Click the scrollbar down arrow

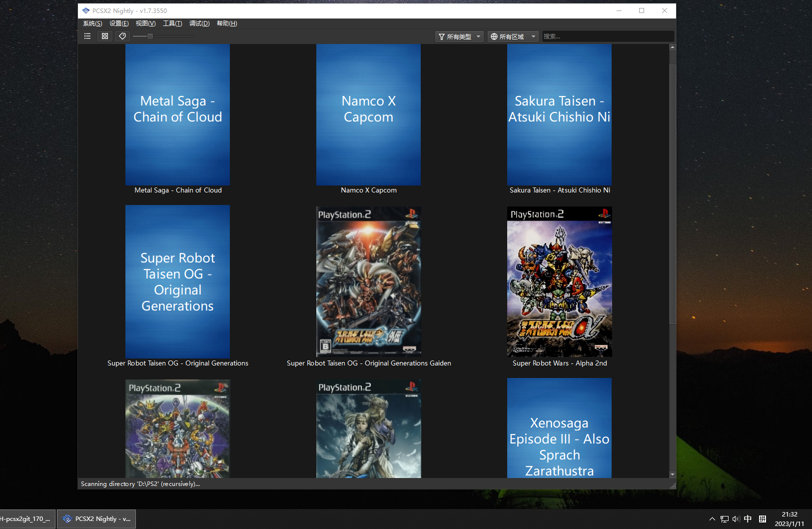coord(673,474)
